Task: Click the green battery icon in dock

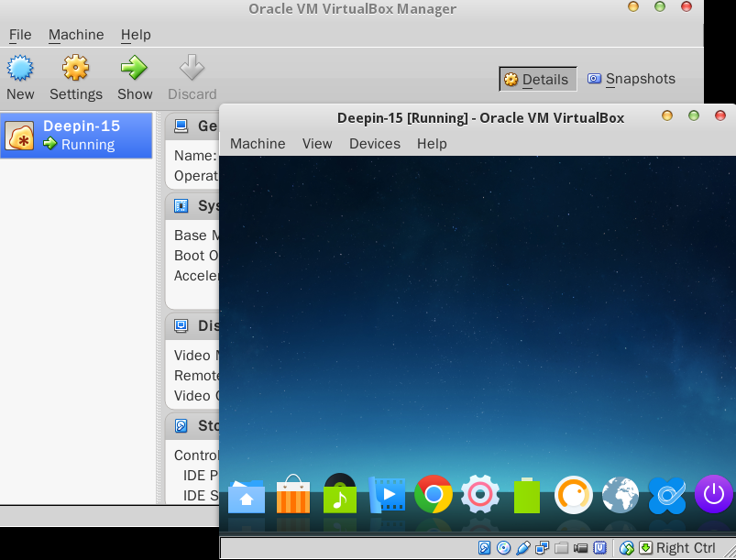Action: (x=527, y=496)
